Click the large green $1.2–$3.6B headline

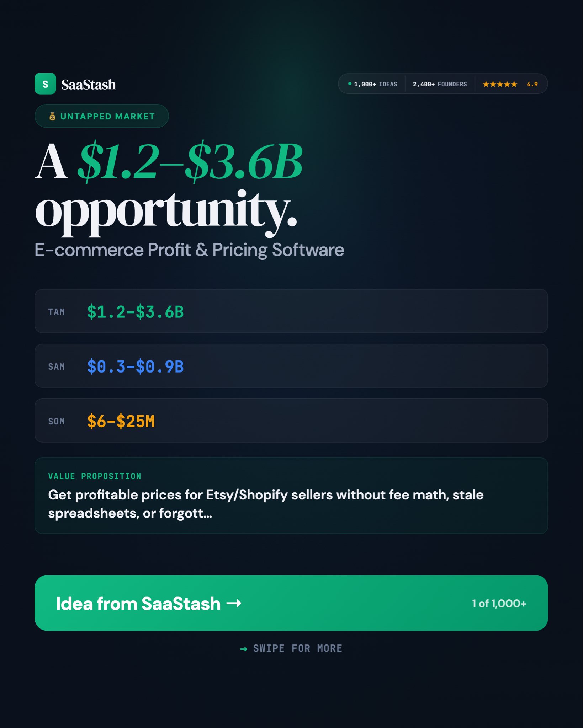(x=190, y=162)
